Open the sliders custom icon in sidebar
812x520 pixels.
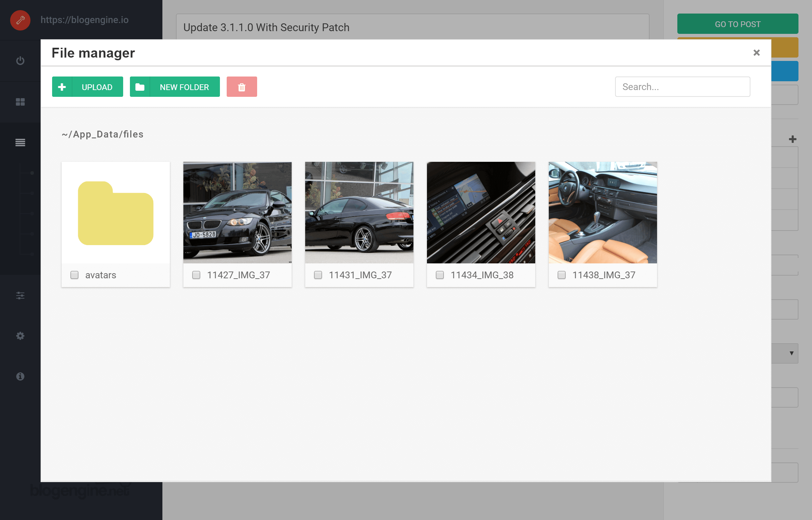coord(20,296)
